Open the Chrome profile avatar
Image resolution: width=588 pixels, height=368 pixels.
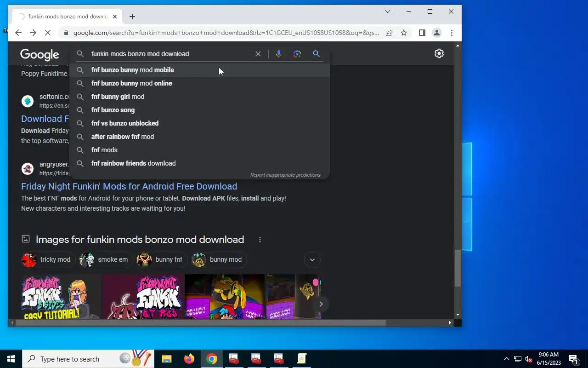click(437, 33)
